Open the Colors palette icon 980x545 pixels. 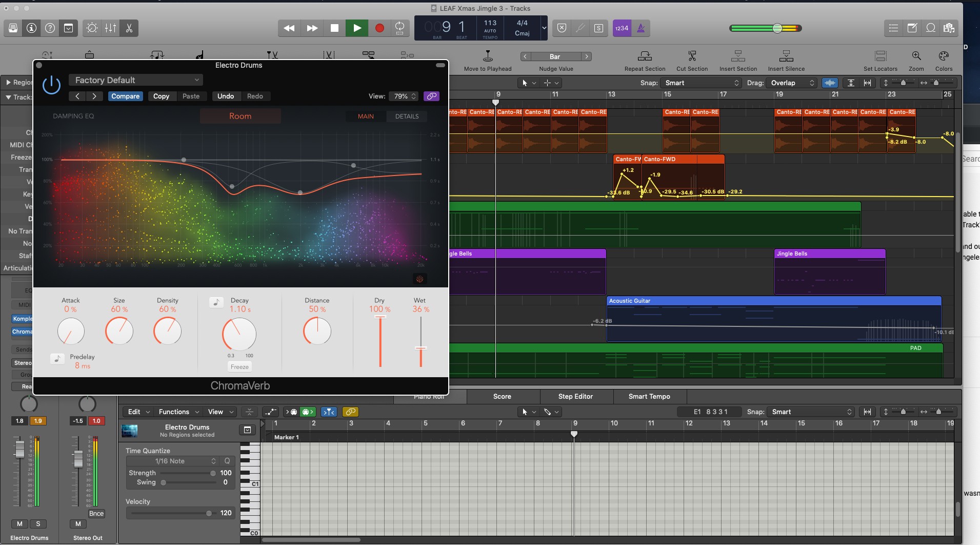pyautogui.click(x=943, y=56)
